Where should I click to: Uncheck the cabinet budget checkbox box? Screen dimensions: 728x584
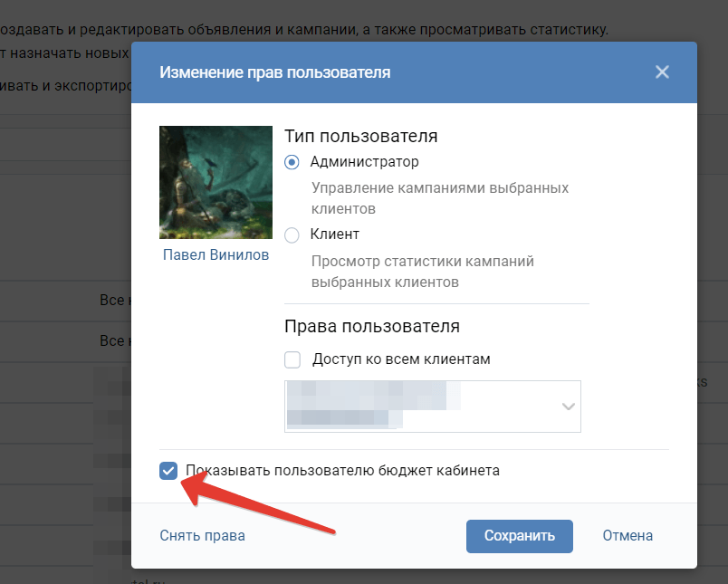(x=168, y=471)
